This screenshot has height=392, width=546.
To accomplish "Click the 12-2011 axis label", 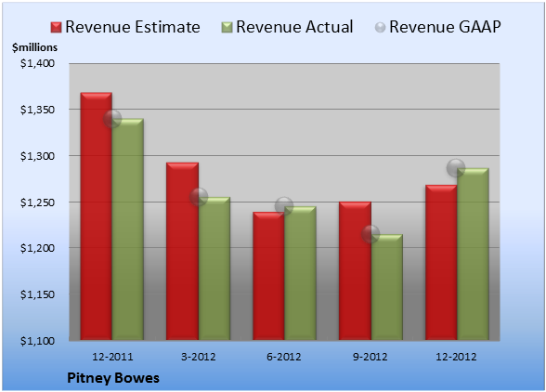I will [x=112, y=357].
